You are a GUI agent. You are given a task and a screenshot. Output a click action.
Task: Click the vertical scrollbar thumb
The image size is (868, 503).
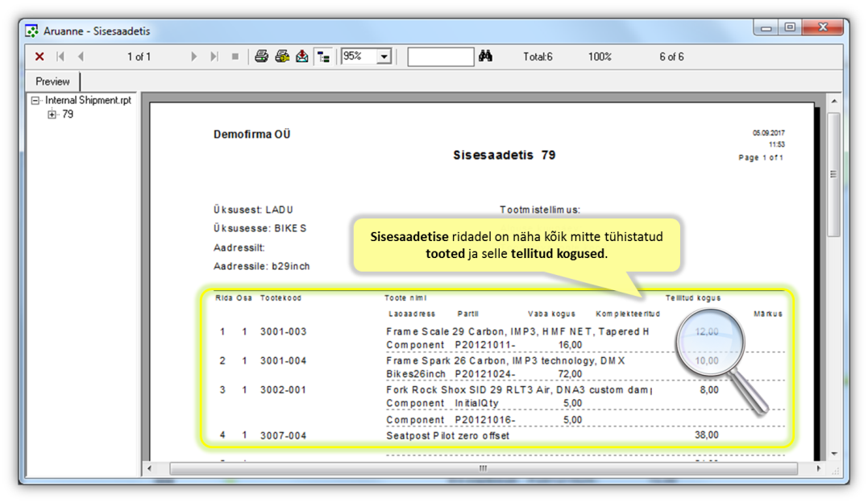(x=833, y=174)
